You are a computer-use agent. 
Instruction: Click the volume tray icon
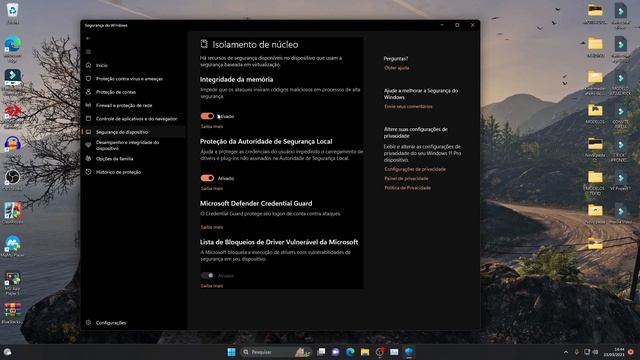click(x=595, y=352)
